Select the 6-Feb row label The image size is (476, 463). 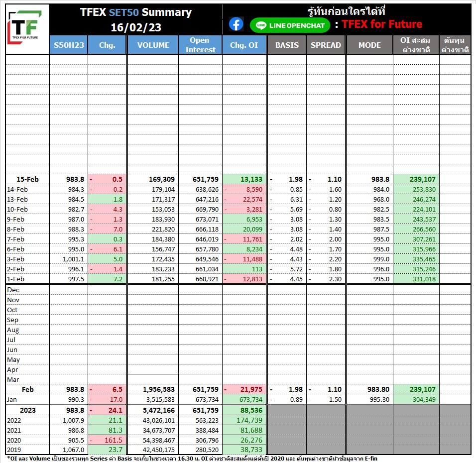point(15,249)
